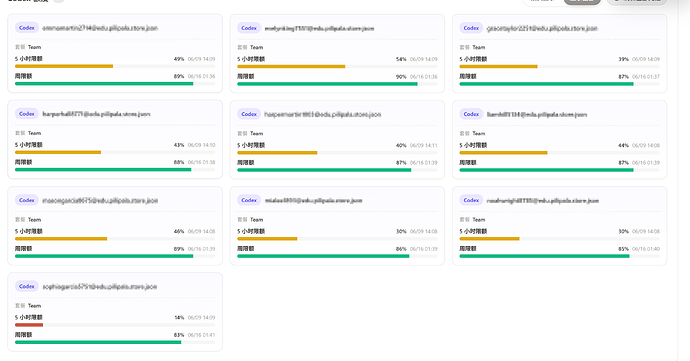Click the 85% weekly quota percentage value
This screenshot has width=690, height=361.
click(623, 249)
